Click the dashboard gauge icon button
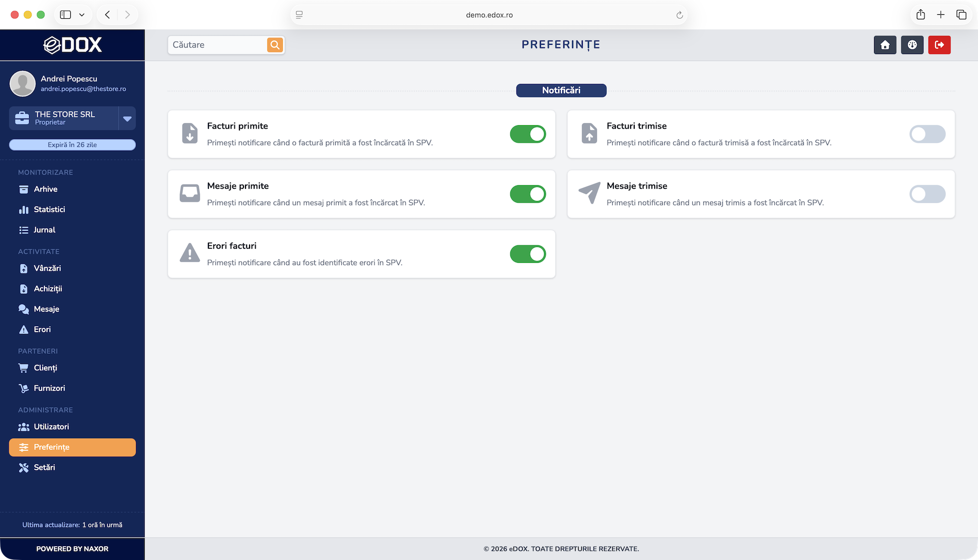The width and height of the screenshot is (978, 560). (912, 45)
